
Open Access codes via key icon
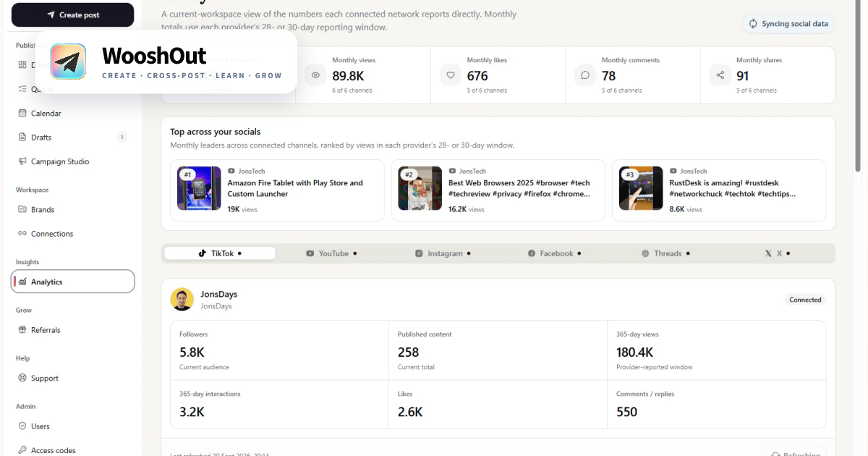click(22, 450)
